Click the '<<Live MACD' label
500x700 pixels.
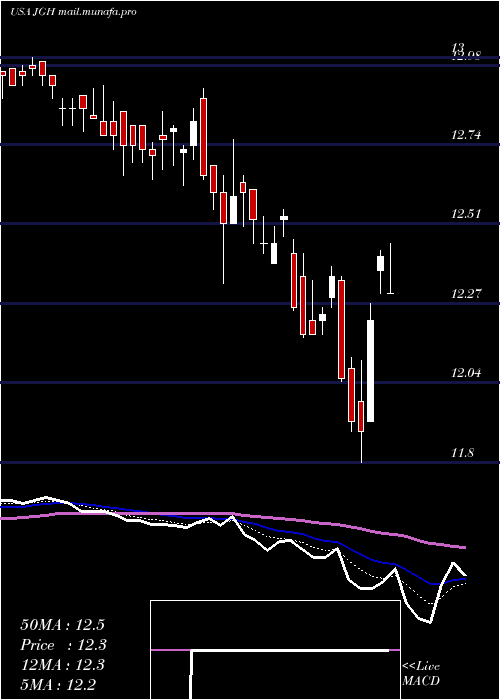click(421, 673)
